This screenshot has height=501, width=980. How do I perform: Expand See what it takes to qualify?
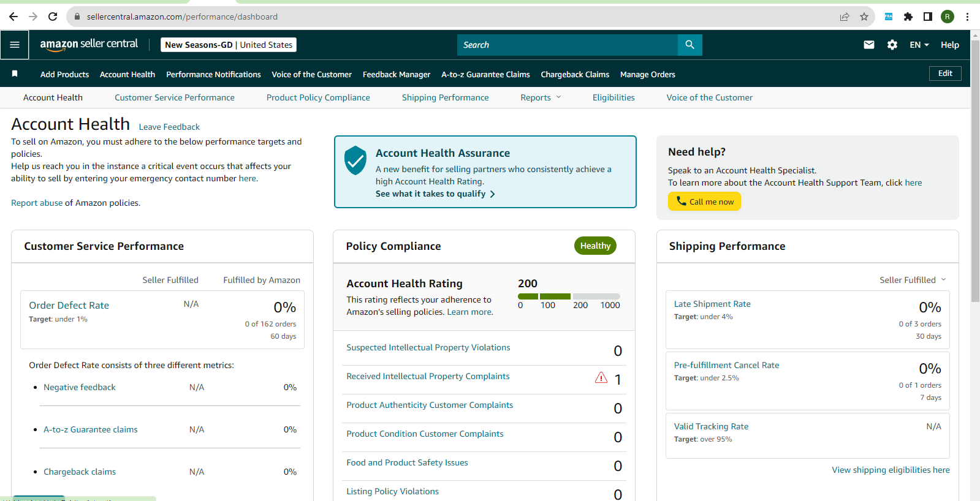435,194
